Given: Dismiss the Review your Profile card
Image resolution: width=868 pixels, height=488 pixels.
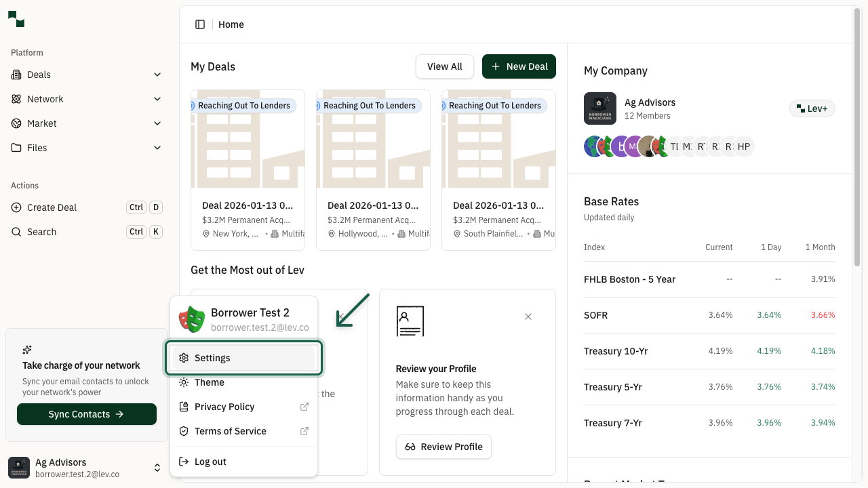Looking at the screenshot, I should pyautogui.click(x=528, y=317).
